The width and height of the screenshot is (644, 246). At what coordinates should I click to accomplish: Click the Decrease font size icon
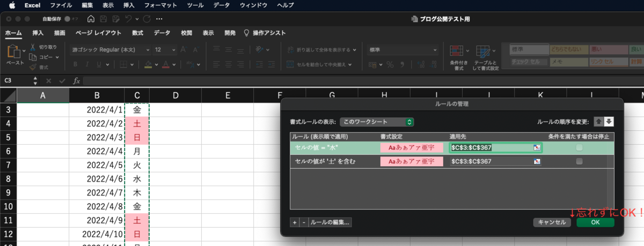195,49
